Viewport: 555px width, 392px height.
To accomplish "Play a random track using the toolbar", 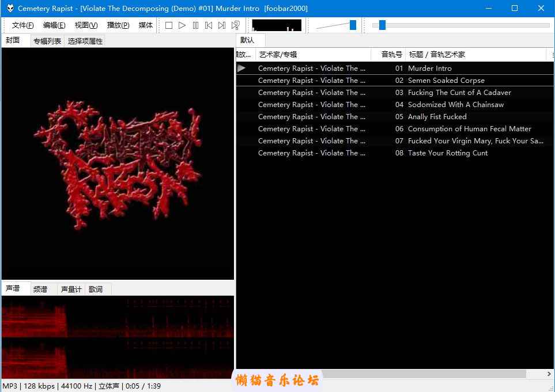I will (x=235, y=25).
